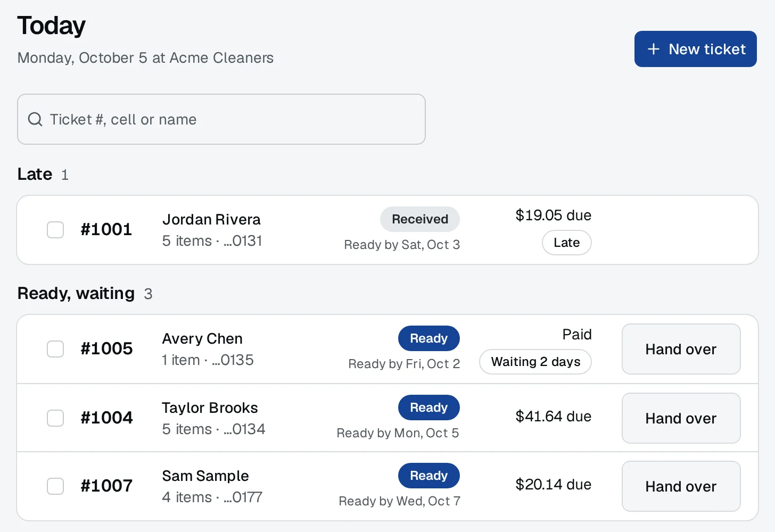Image resolution: width=775 pixels, height=532 pixels.
Task: Click Ready by Mon, Oct 5 text
Action: click(x=398, y=433)
